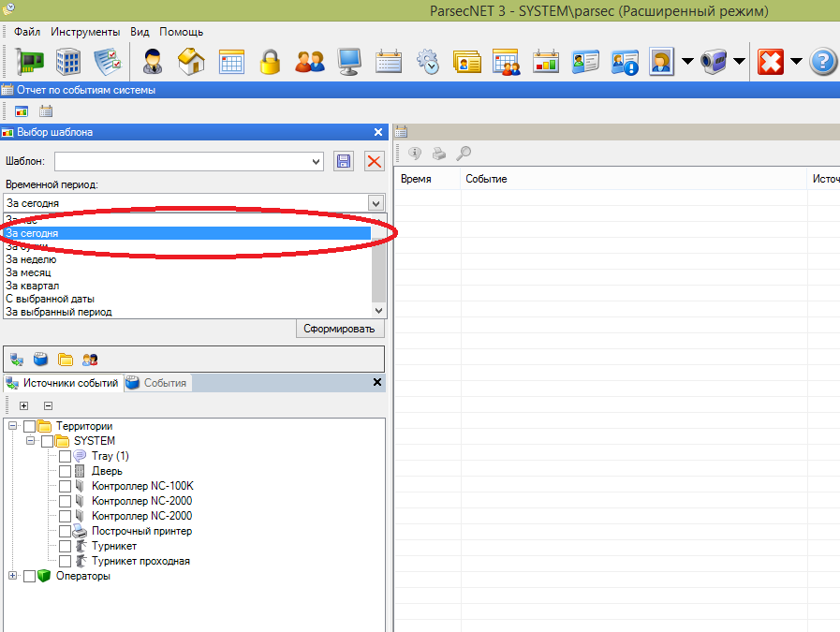
Task: Check the Операторы checkbox
Action: pyautogui.click(x=29, y=577)
